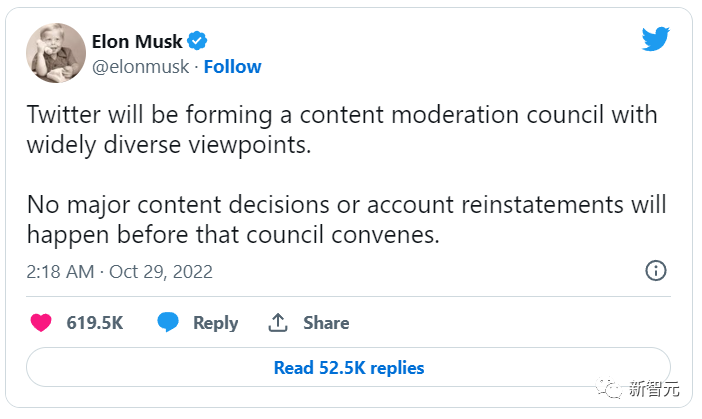
Task: Click the Elon Musk display name
Action: coord(137,41)
